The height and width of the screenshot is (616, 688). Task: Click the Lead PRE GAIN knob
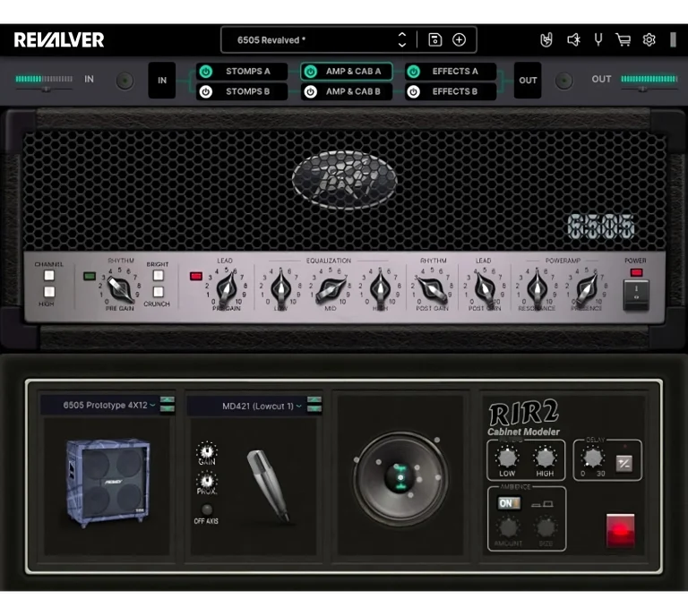tap(226, 288)
